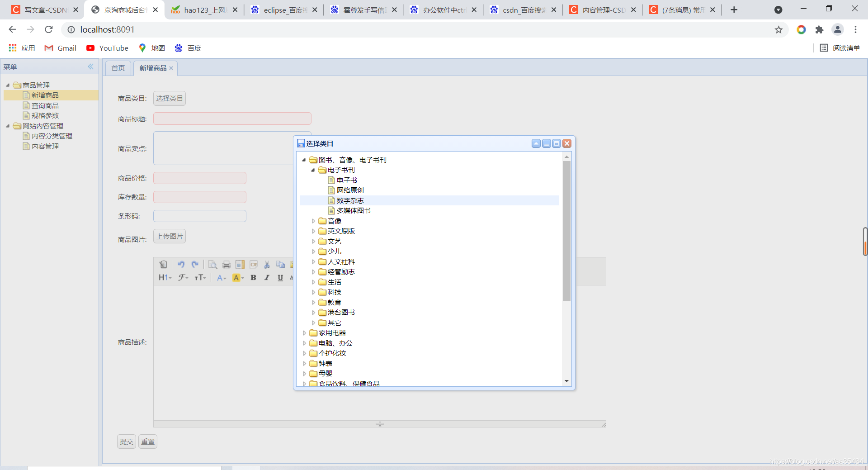Click the copy icon in editor toolbar
The width and height of the screenshot is (868, 470).
(x=281, y=265)
